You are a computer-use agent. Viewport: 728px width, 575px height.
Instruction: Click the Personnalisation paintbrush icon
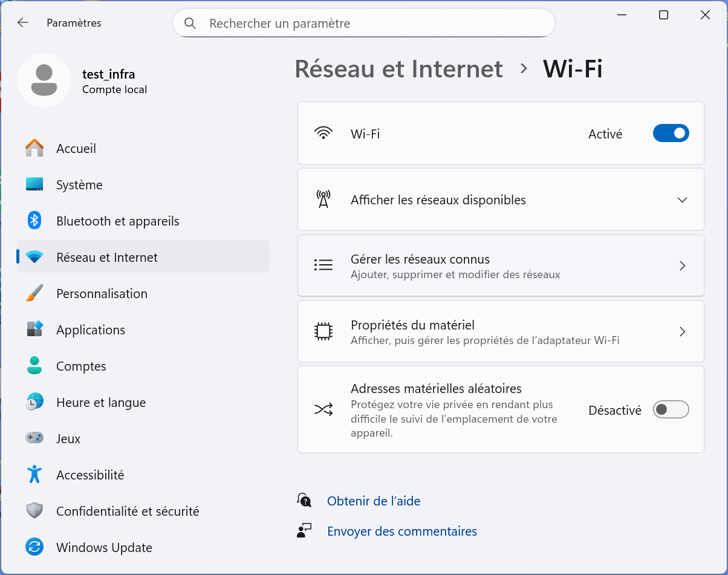pyautogui.click(x=34, y=293)
